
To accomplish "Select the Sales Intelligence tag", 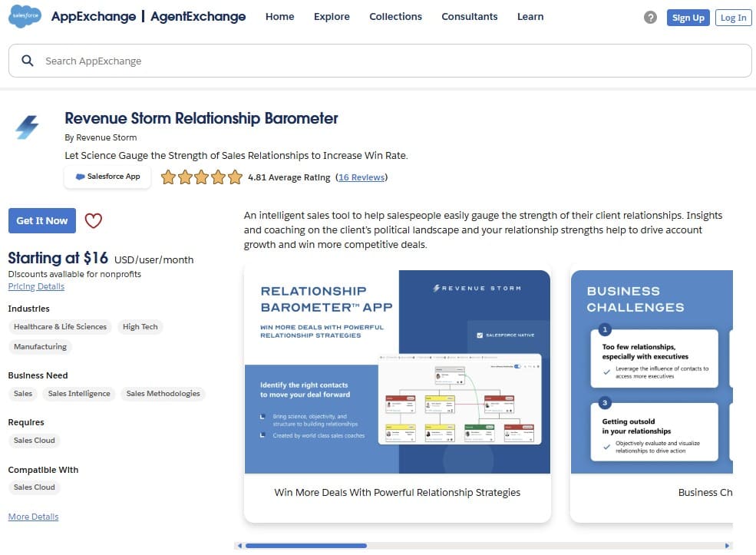I will tap(79, 394).
